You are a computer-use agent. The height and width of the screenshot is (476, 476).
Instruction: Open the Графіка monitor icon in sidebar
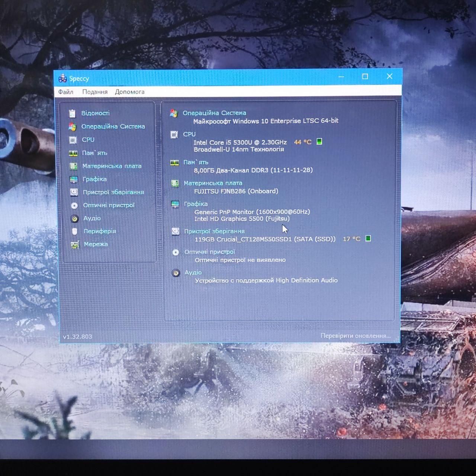point(74,179)
